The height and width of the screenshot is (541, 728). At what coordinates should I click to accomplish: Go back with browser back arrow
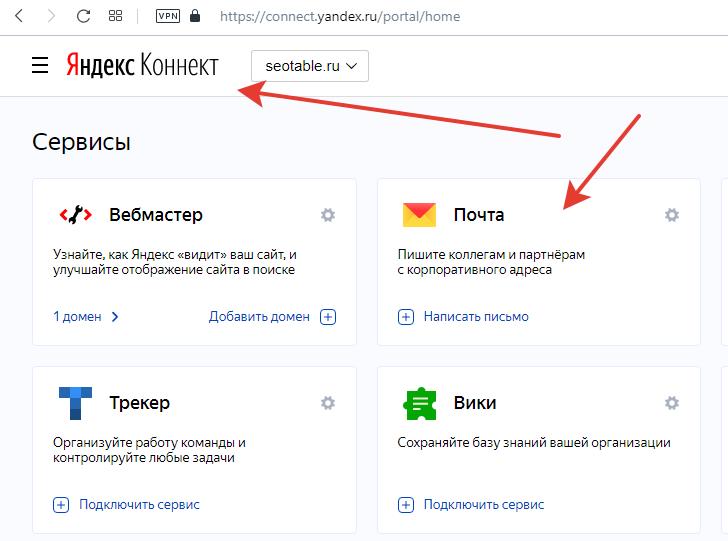[x=19, y=16]
